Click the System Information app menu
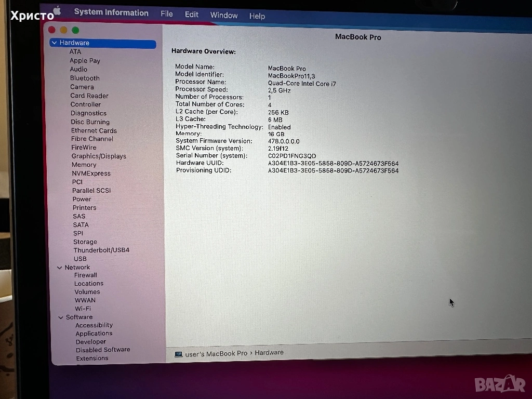532x399 pixels. (111, 12)
